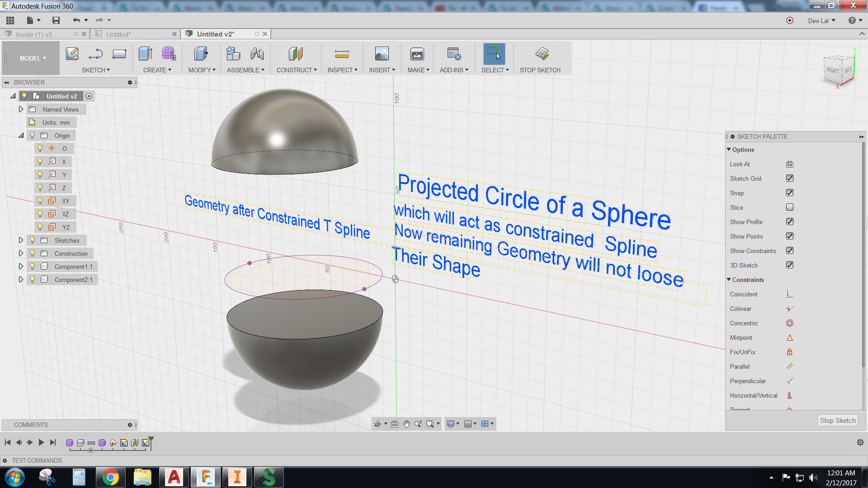This screenshot has height=488, width=868.
Task: Click the Stop Sketch button in palette
Action: pyautogui.click(x=838, y=421)
